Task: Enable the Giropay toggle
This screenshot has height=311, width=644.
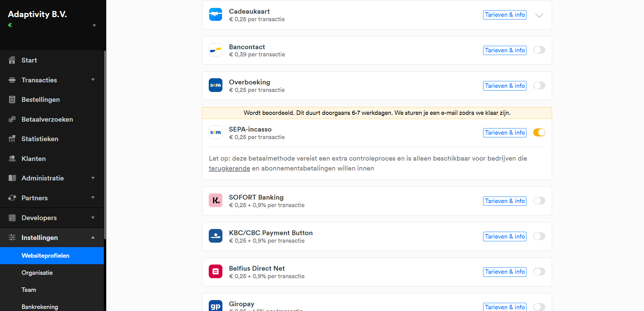Action: pos(539,307)
